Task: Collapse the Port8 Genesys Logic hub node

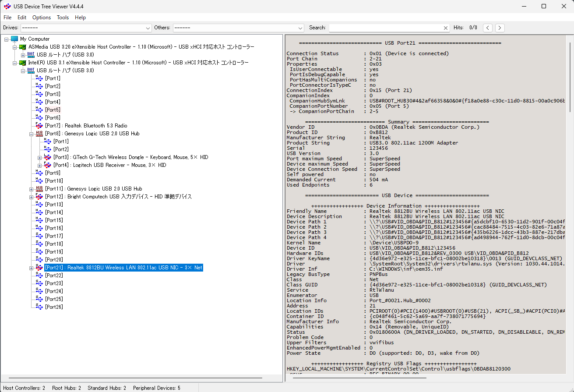Action: click(32, 134)
